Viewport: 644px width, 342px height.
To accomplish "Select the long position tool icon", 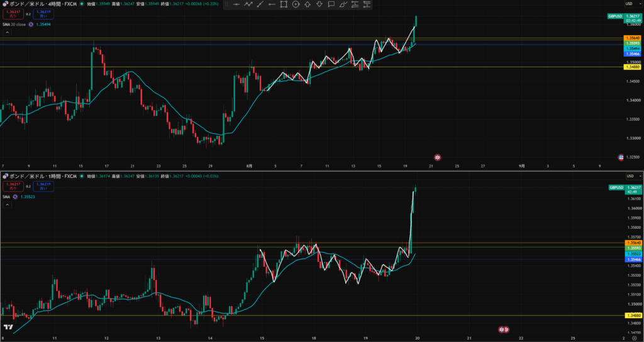I will pos(355,4).
